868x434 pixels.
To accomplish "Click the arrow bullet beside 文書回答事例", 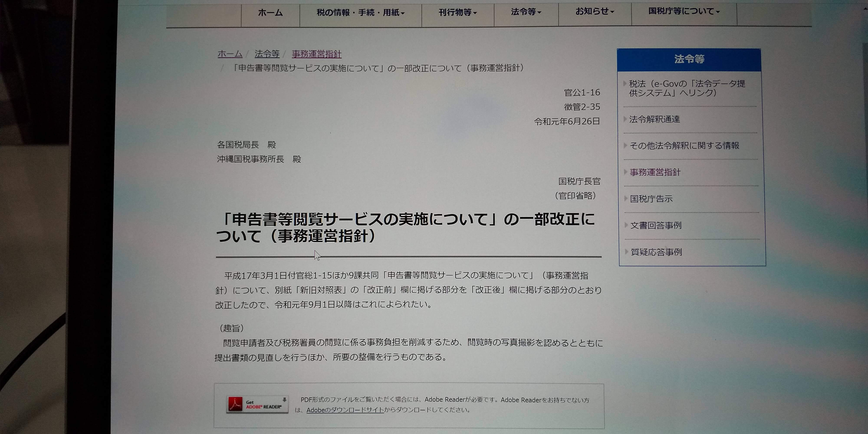I will [x=626, y=225].
